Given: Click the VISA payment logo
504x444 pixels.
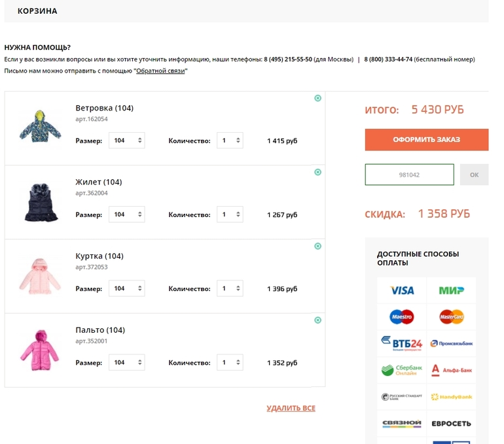Looking at the screenshot, I should (402, 290).
